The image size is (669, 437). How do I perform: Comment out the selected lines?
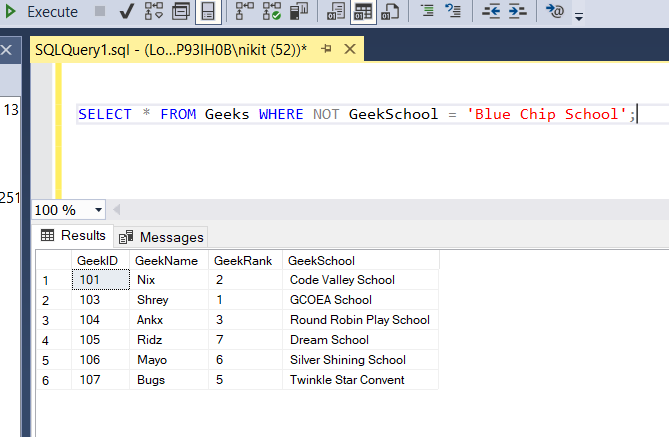427,11
